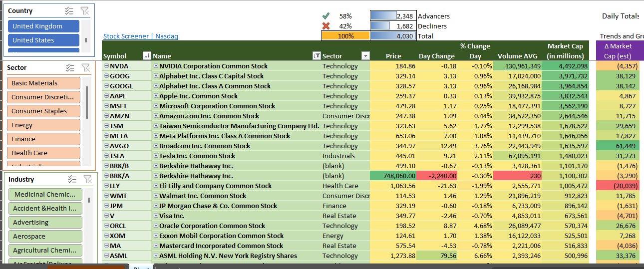The image size is (644, 269).
Task: Select United States in the Country slicer
Action: (43, 40)
